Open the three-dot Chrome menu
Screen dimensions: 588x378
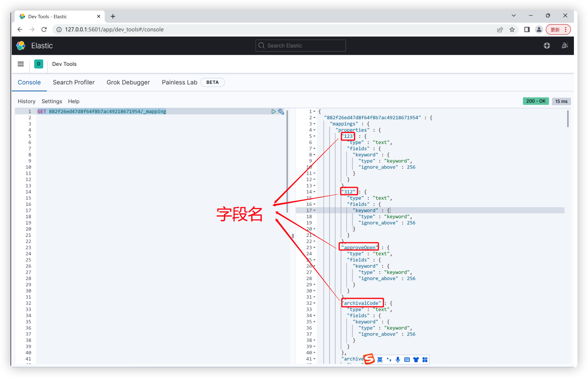click(x=566, y=29)
